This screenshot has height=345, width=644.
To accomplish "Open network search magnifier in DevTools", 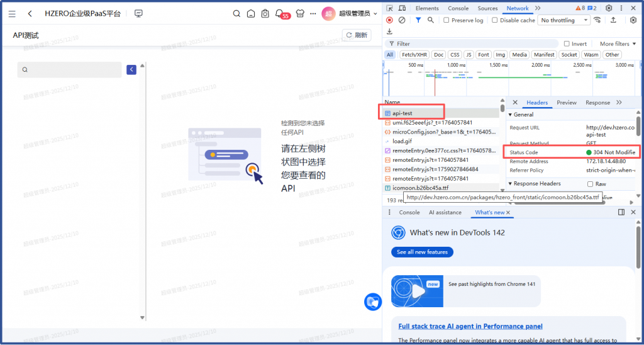I will click(431, 20).
